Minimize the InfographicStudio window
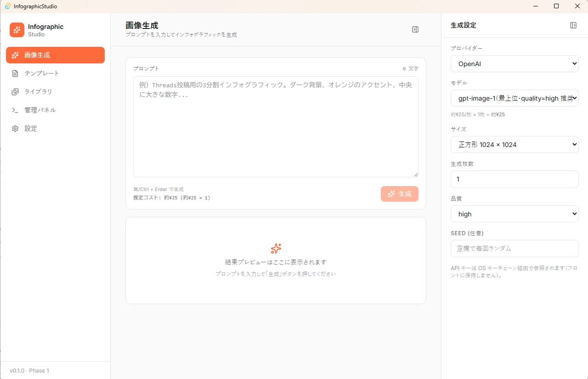The image size is (588, 379). [x=536, y=6]
